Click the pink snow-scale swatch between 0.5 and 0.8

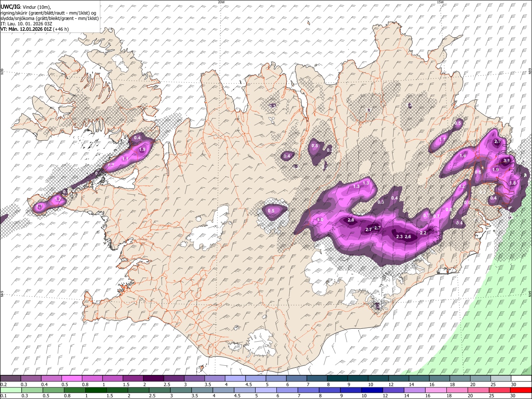(x=72, y=378)
